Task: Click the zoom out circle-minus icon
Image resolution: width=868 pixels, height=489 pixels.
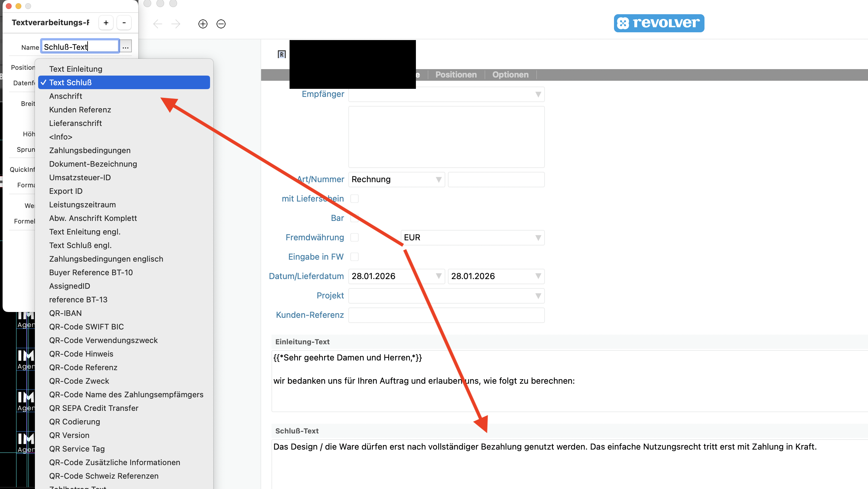Action: [x=221, y=24]
